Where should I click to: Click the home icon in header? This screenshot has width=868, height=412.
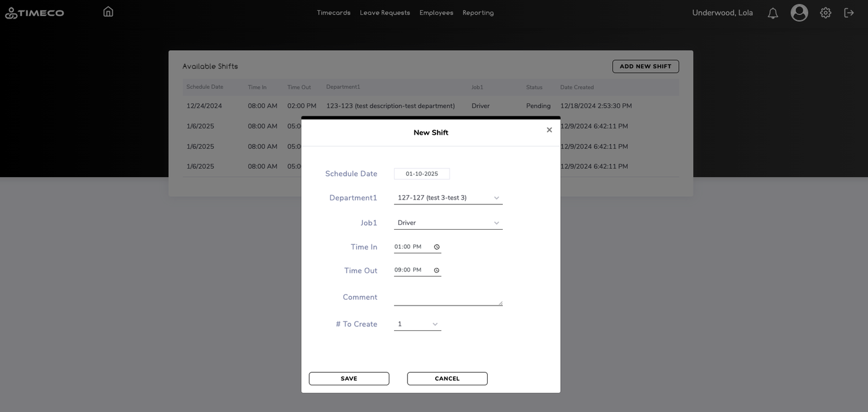point(108,12)
